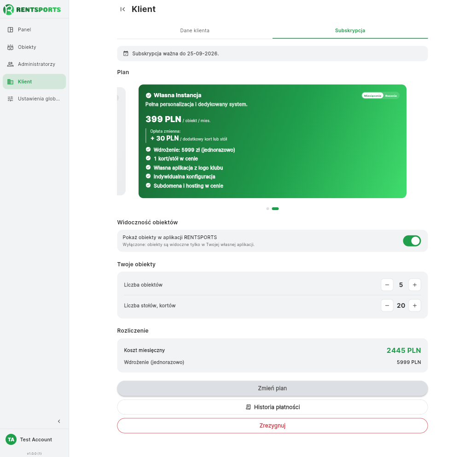Click the Liczba stołów, kortów value 20
This screenshot has width=476, height=457.
[x=401, y=305]
